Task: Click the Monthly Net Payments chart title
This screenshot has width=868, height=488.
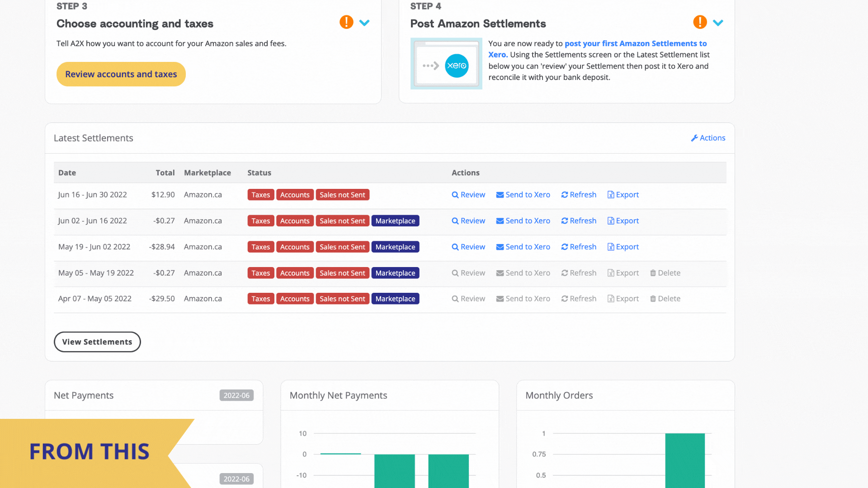Action: click(x=339, y=395)
